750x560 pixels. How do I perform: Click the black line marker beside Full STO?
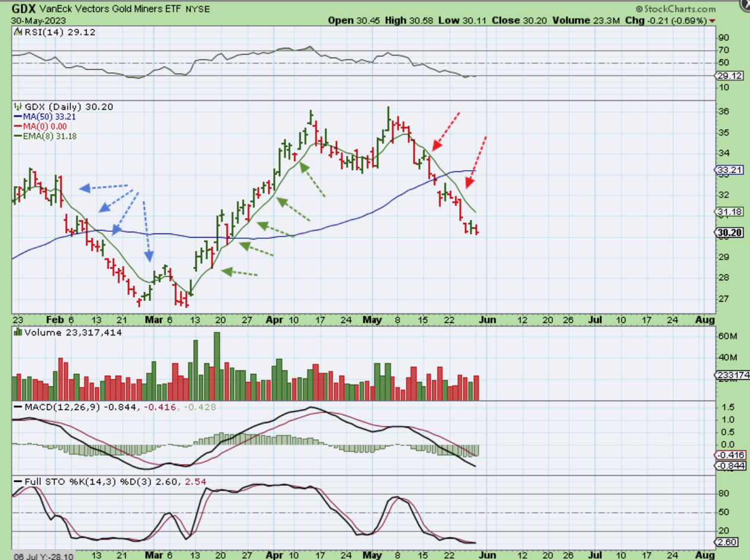click(17, 482)
